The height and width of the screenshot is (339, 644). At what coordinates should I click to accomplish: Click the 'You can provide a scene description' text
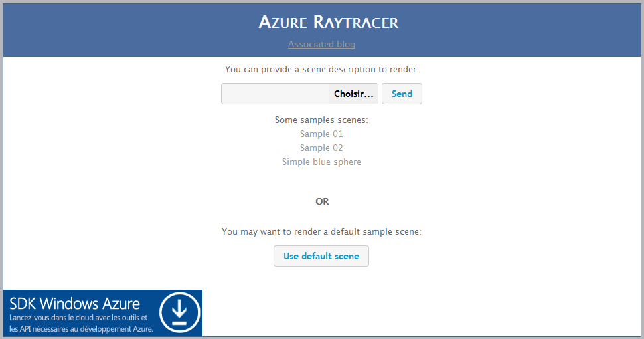pos(322,69)
